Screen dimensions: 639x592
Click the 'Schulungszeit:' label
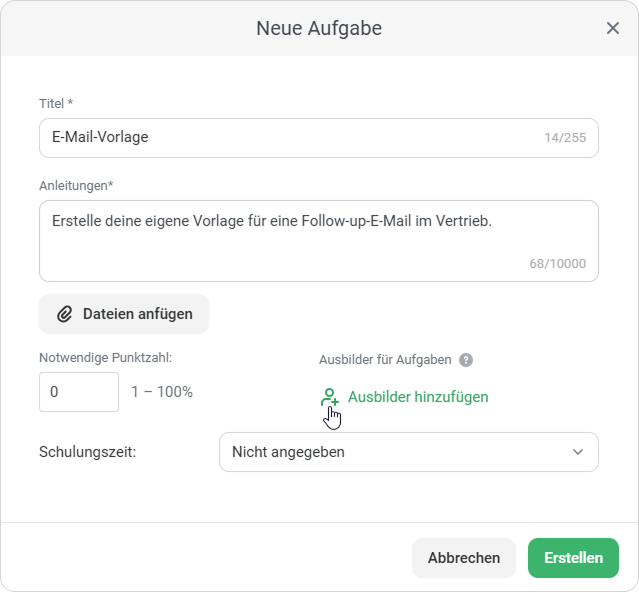tap(87, 452)
